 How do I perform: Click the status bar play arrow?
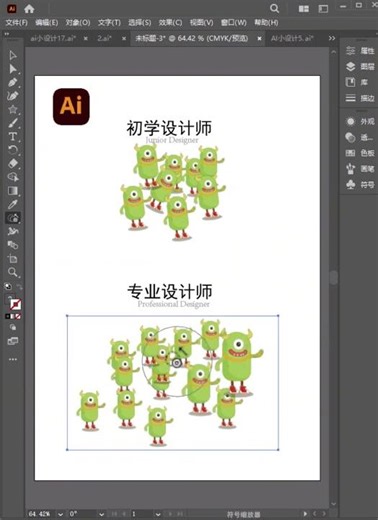pyautogui.click(x=305, y=514)
